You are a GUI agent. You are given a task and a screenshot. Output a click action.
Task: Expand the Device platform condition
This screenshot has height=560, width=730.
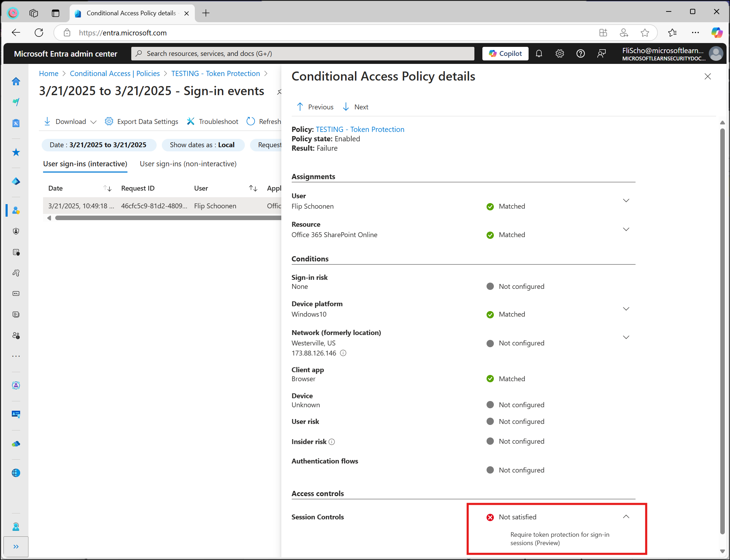pyautogui.click(x=626, y=309)
